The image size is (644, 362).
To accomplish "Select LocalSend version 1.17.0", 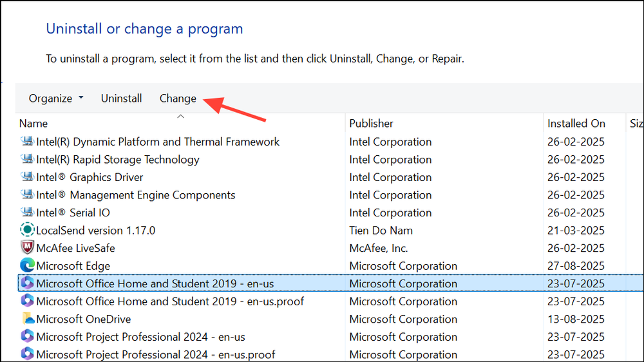I will click(96, 230).
